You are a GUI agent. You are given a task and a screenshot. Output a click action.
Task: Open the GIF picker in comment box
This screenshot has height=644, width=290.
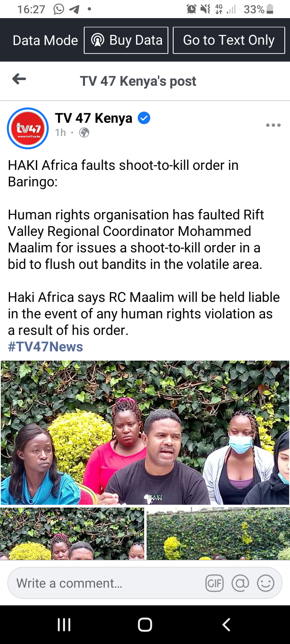214,583
